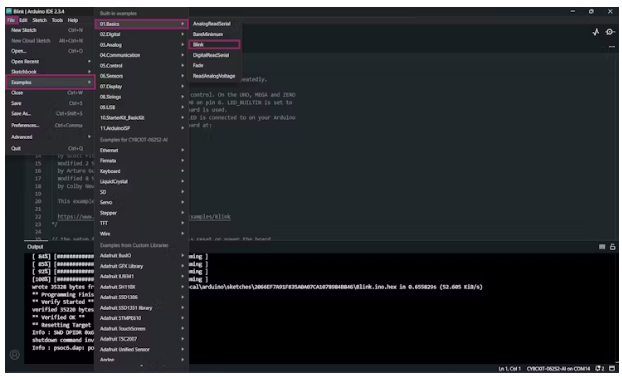Expand the 06.Sensors examples category

[142, 76]
